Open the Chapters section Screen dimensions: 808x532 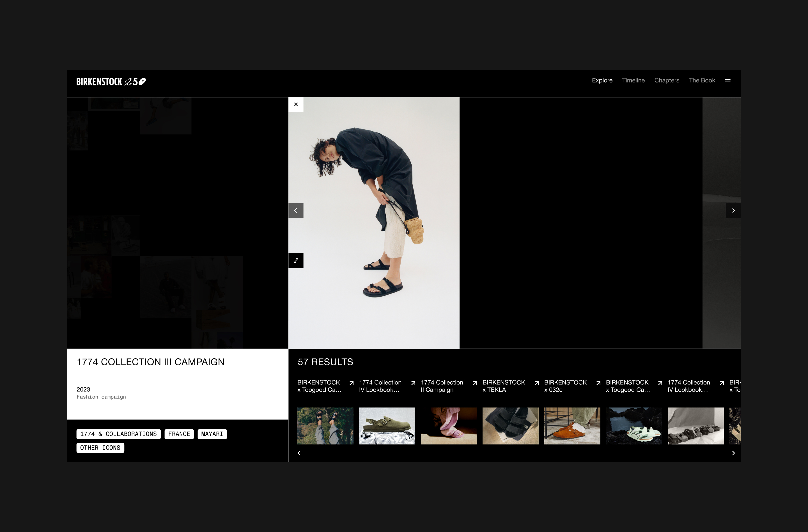pyautogui.click(x=666, y=81)
